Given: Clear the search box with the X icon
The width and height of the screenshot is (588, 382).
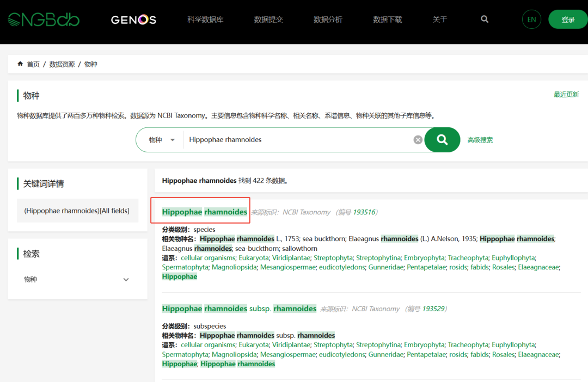Looking at the screenshot, I should pyautogui.click(x=418, y=140).
